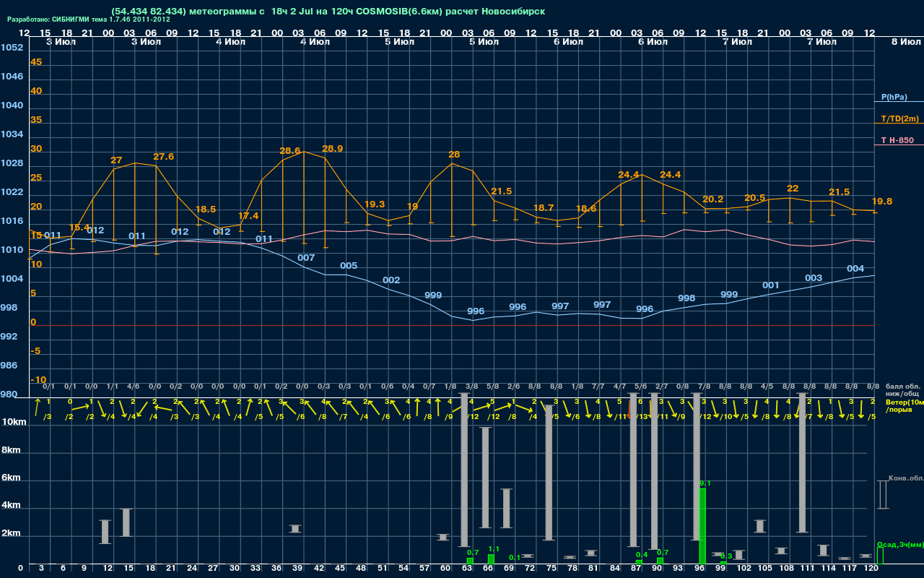Click the балл обл. cloud legend label
Image resolution: width=924 pixels, height=578 pixels.
pos(903,387)
